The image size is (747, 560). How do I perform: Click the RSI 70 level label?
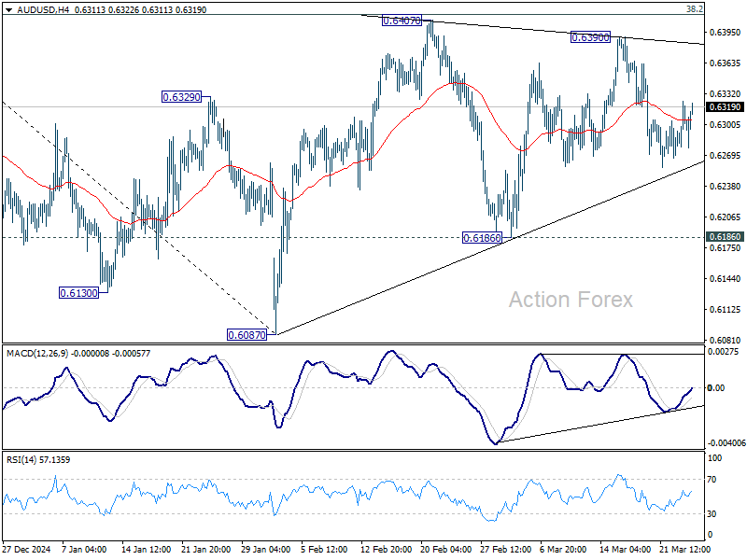click(712, 480)
